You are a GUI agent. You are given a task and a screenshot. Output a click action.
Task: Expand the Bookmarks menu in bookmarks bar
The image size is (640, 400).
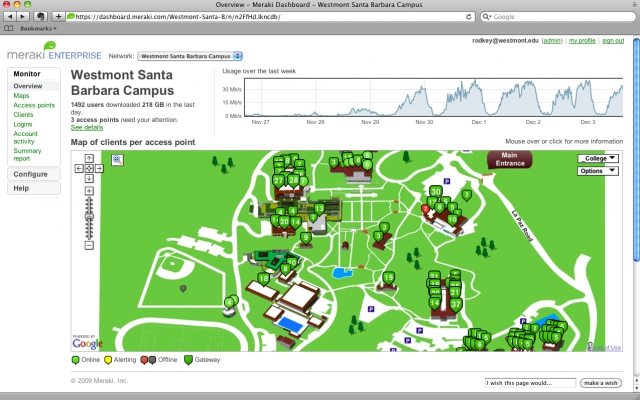point(38,29)
